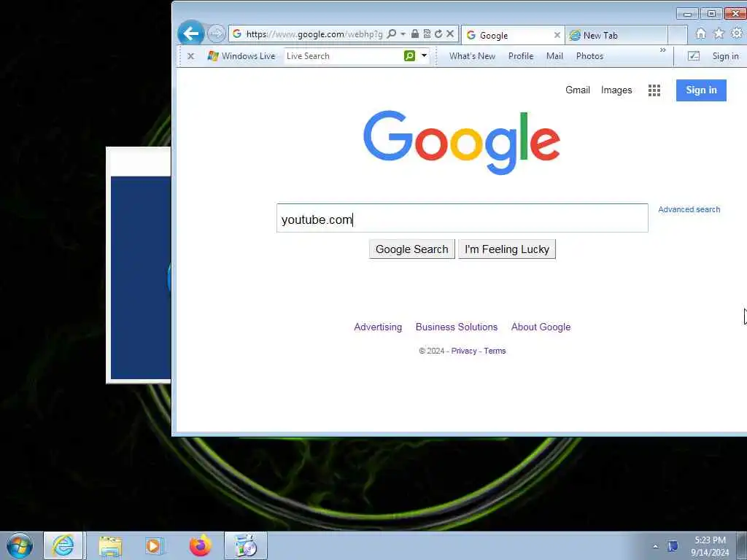Image resolution: width=747 pixels, height=560 pixels.
Task: Close the Google tab
Action: (557, 35)
